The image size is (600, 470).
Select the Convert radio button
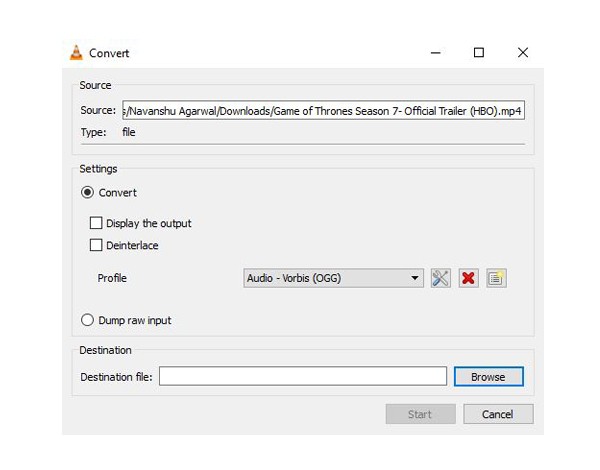tap(88, 193)
